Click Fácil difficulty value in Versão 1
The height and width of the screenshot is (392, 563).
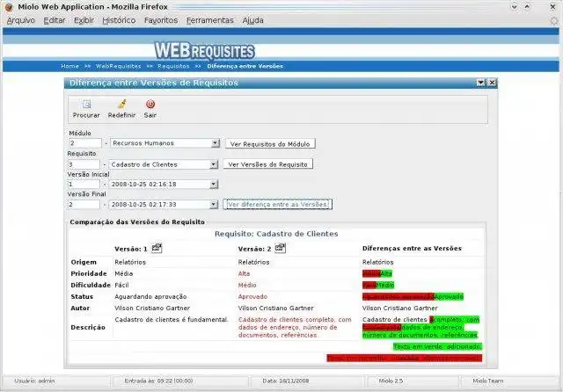pyautogui.click(x=121, y=285)
